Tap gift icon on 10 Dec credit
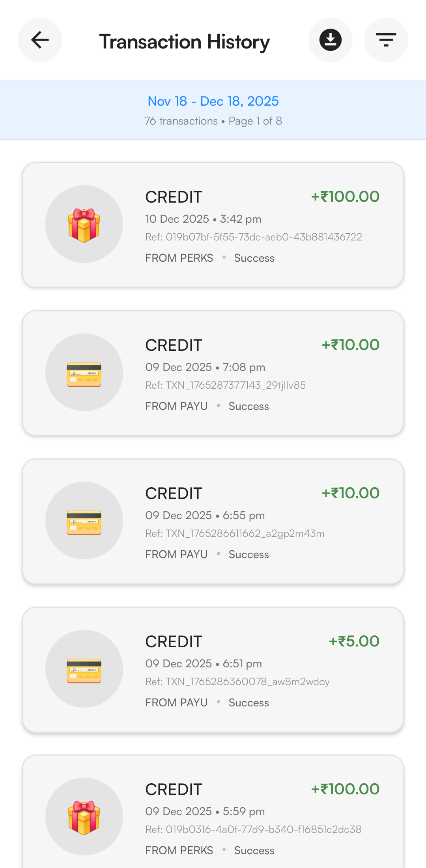 click(84, 224)
